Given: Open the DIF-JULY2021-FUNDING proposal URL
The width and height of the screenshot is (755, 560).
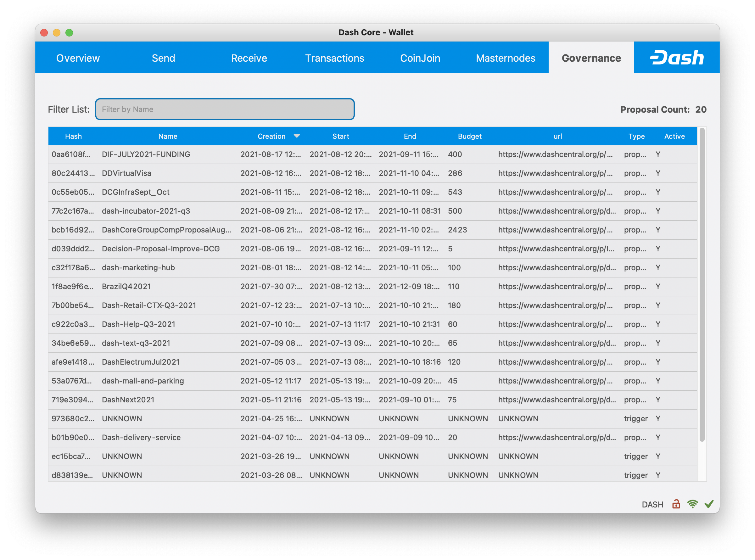Looking at the screenshot, I should pos(555,154).
